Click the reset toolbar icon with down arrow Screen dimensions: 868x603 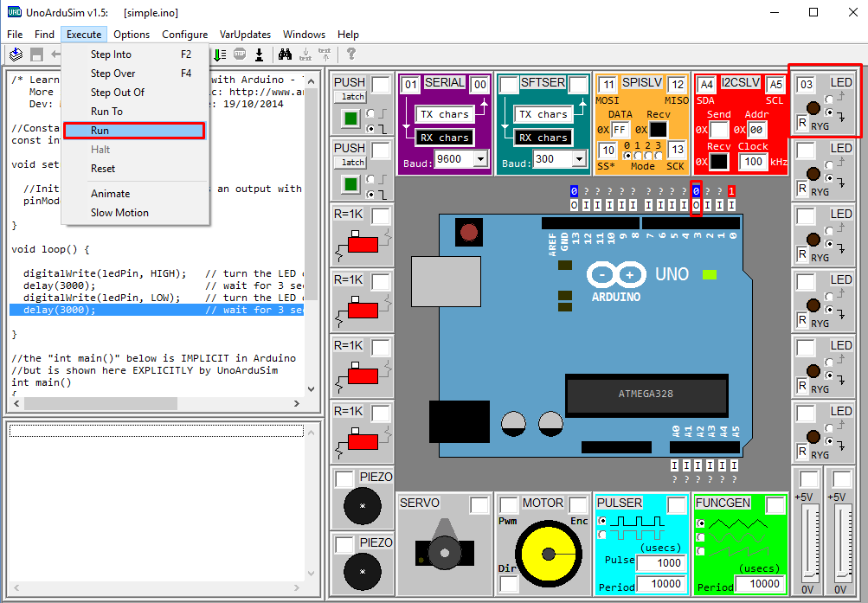tap(259, 55)
